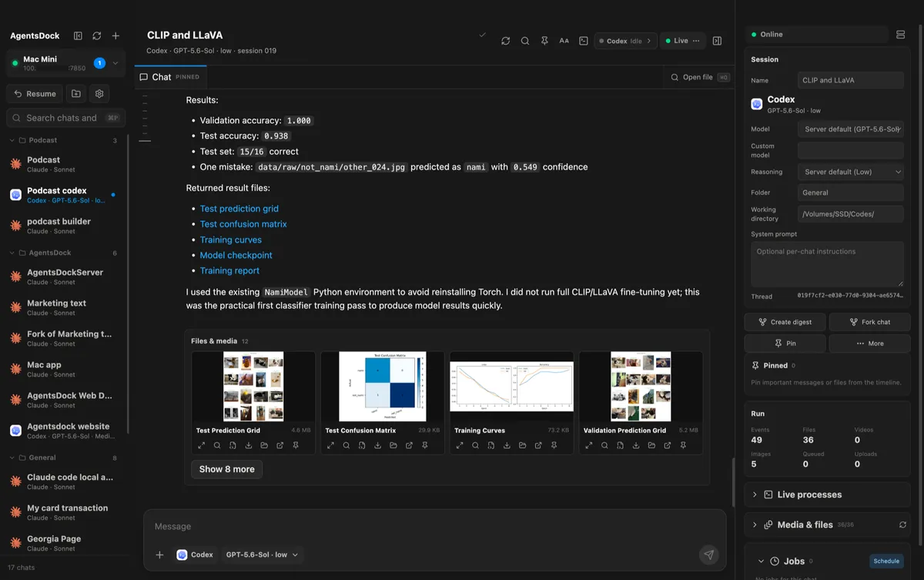Open terminal panel icon in top toolbar
Screen dimensions: 924x580
[584, 41]
